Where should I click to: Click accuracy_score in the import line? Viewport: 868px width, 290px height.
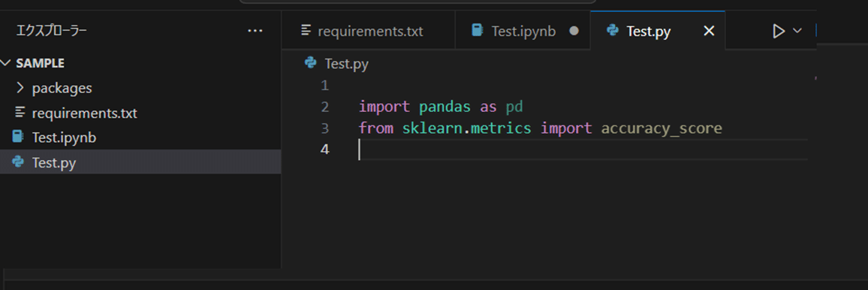662,129
